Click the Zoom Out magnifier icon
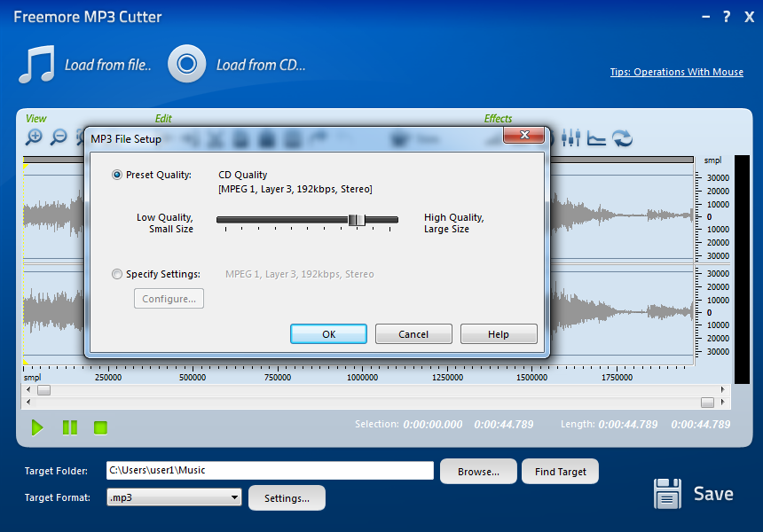Screen dimensions: 763x532 click(x=59, y=137)
